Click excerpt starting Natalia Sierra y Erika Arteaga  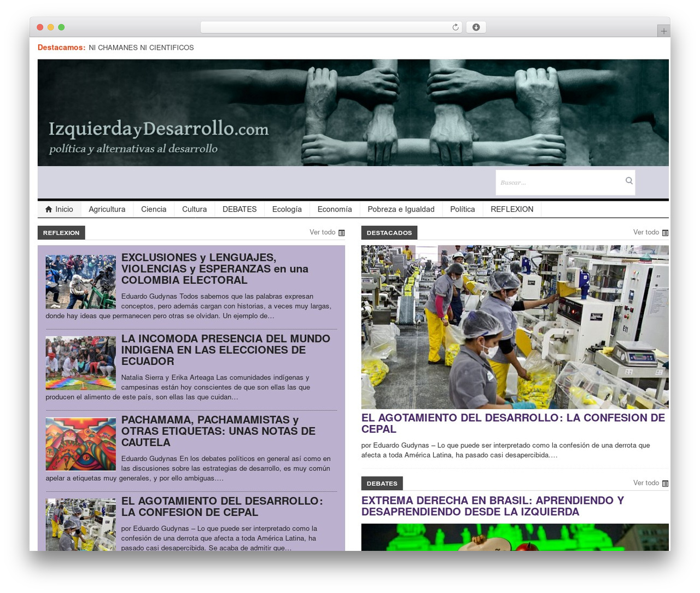click(178, 387)
